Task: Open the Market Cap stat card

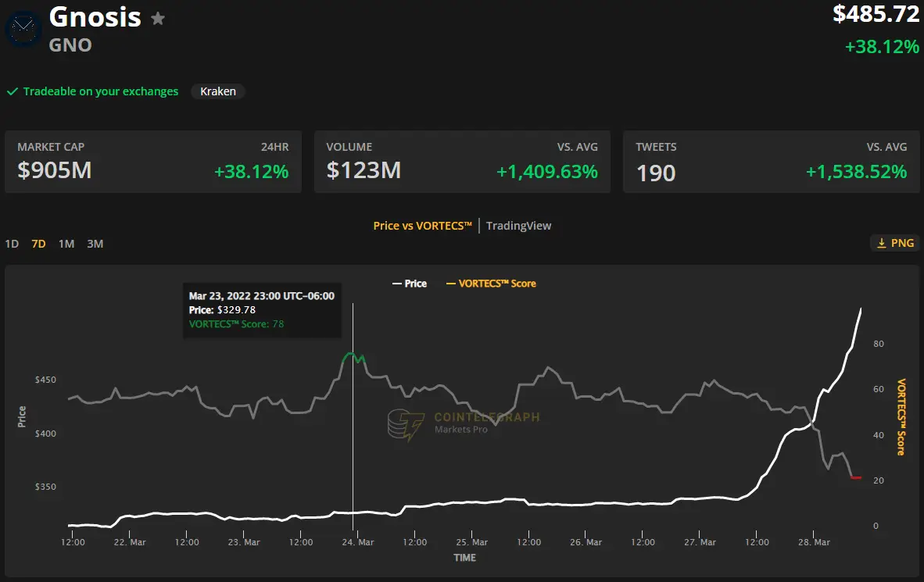Action: point(153,162)
